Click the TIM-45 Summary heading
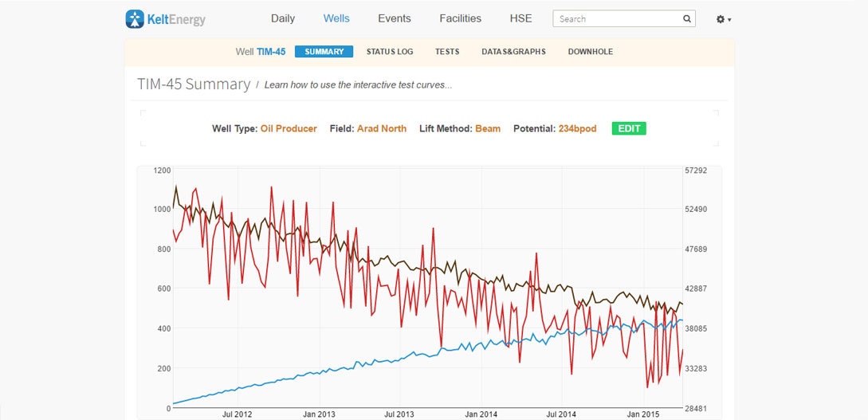This screenshot has width=868, height=420. [x=194, y=84]
